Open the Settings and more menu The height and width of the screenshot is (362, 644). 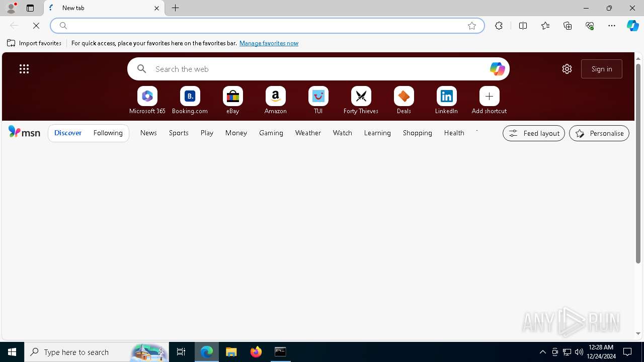click(612, 26)
